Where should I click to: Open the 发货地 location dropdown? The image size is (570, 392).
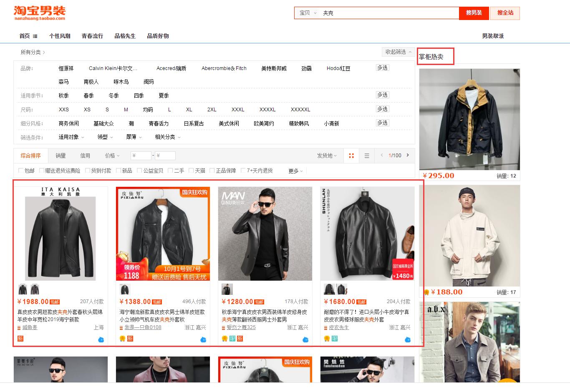pos(327,155)
